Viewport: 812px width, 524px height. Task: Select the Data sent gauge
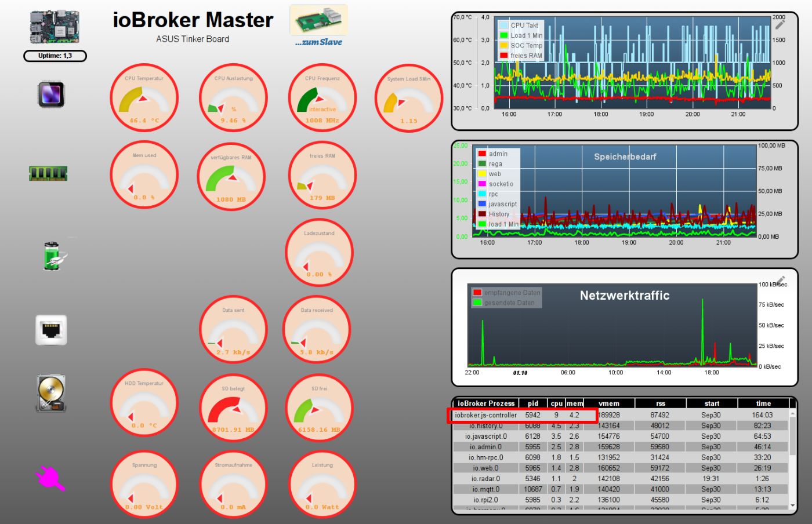tap(233, 329)
